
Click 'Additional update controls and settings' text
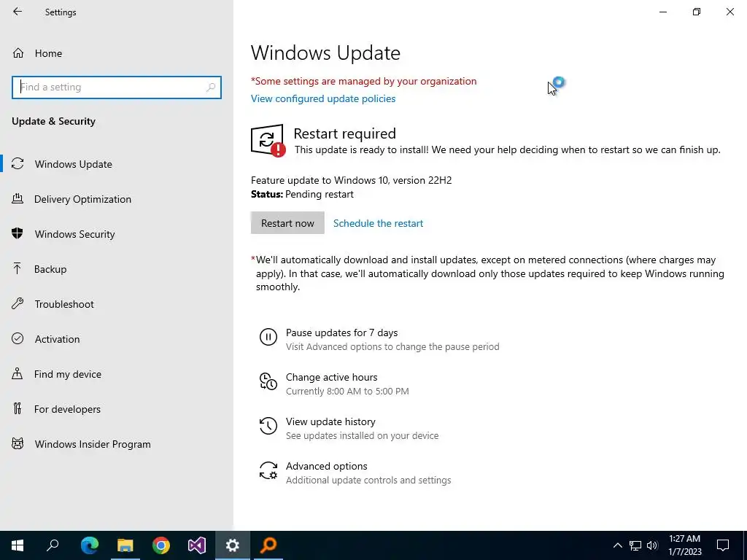[368, 480]
